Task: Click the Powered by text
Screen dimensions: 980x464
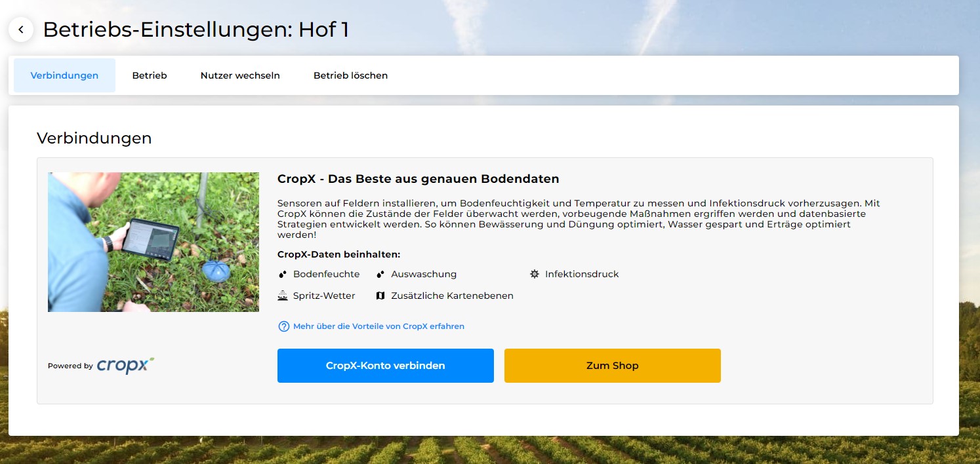Action: (70, 366)
